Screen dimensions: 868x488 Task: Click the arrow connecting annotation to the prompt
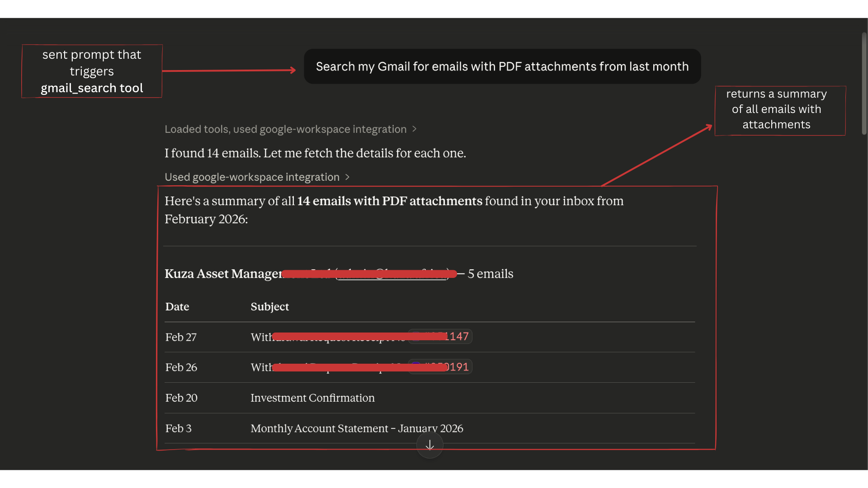point(228,70)
